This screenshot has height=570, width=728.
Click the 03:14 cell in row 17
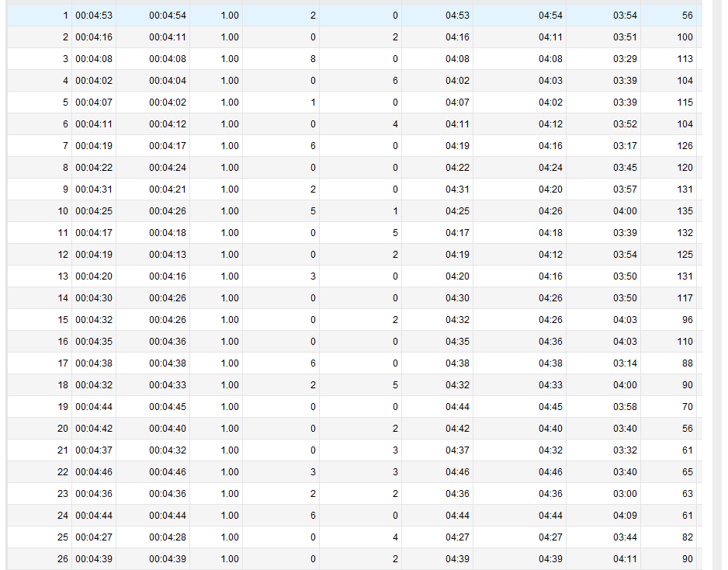click(625, 363)
